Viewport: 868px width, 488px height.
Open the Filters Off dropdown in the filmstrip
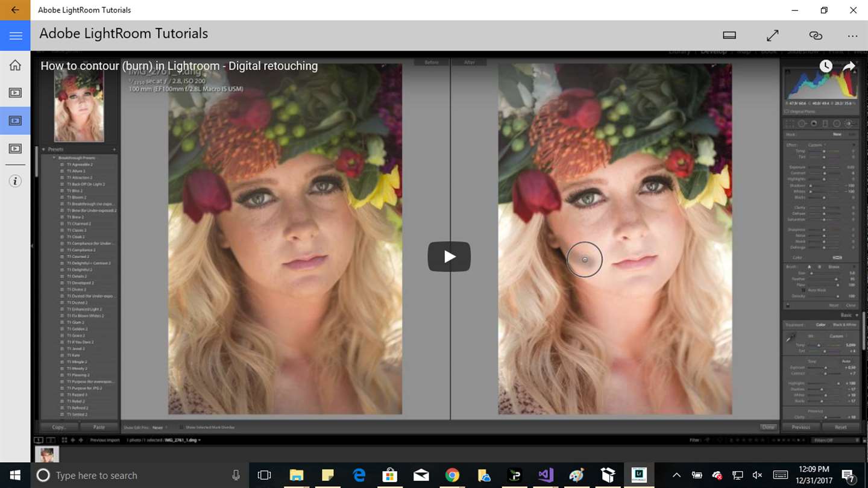pyautogui.click(x=835, y=440)
